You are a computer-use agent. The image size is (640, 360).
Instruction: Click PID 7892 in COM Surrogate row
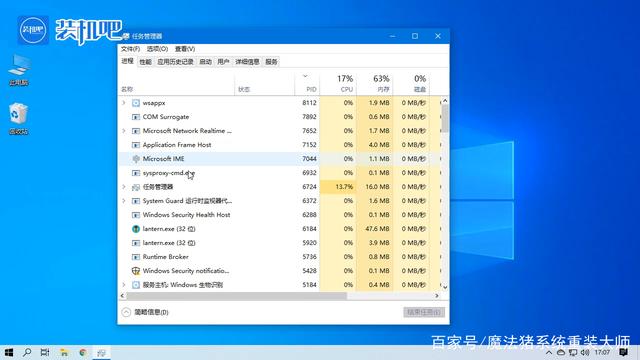(309, 117)
